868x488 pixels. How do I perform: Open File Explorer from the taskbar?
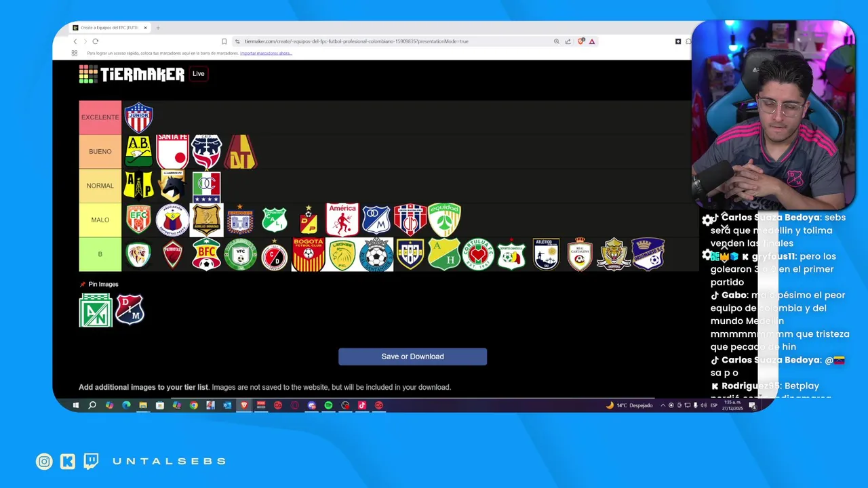pos(143,405)
